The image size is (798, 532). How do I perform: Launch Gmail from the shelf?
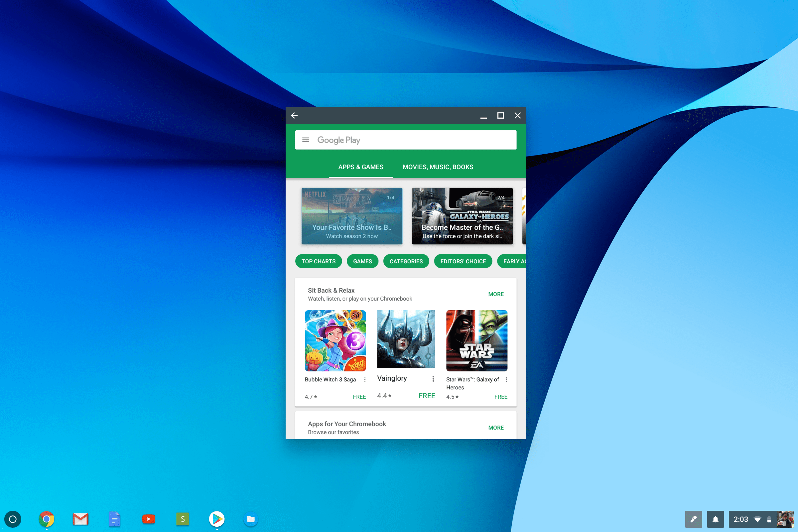tap(80, 519)
